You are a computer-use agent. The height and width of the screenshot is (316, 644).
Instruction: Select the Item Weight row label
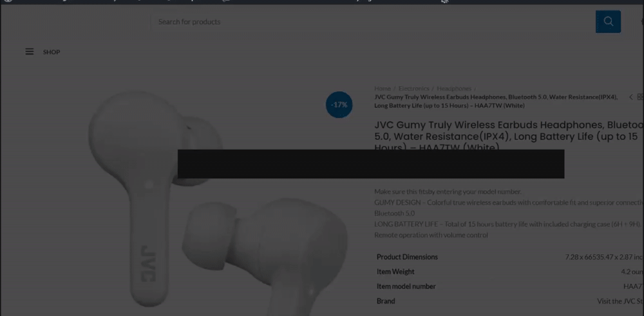pyautogui.click(x=395, y=272)
